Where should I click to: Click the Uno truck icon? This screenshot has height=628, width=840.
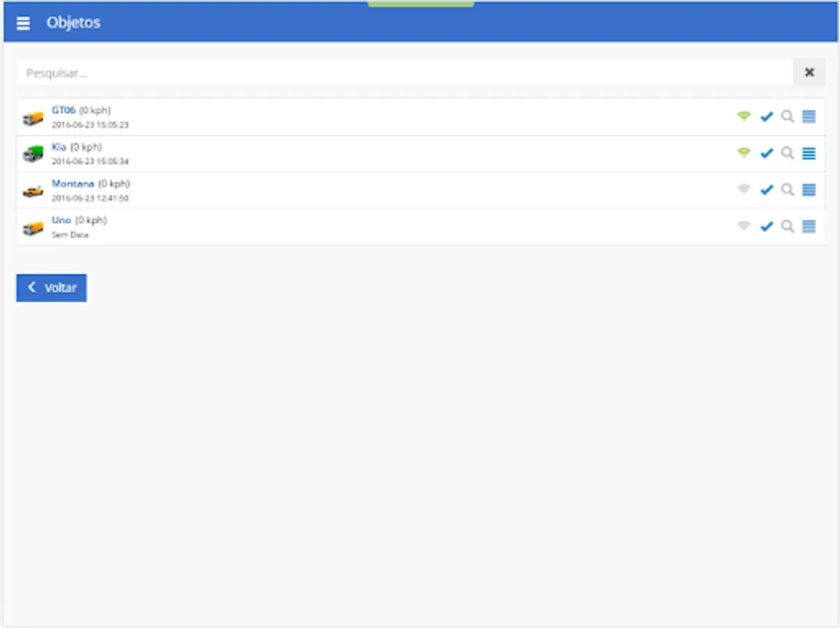point(33,228)
